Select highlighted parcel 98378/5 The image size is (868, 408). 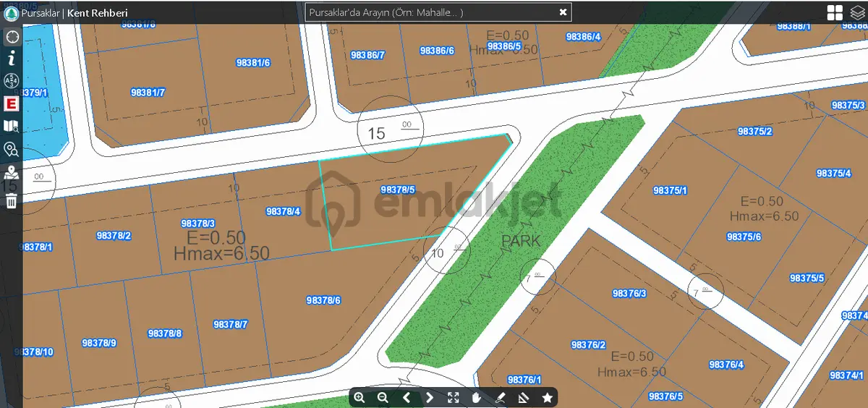click(398, 190)
